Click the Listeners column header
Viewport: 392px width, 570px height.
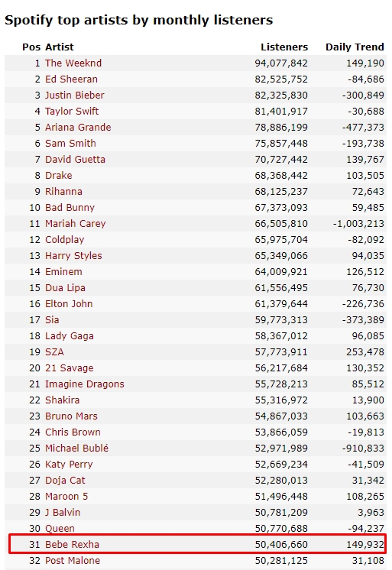click(284, 47)
